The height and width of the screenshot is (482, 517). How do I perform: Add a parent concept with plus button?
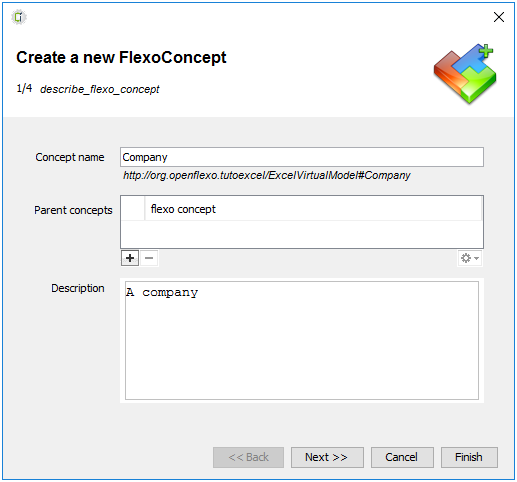(x=130, y=258)
